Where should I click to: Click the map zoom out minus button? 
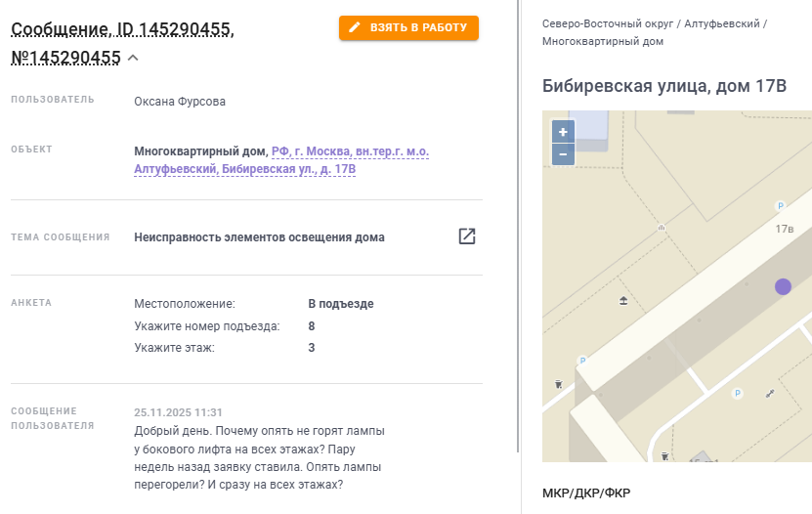point(562,154)
